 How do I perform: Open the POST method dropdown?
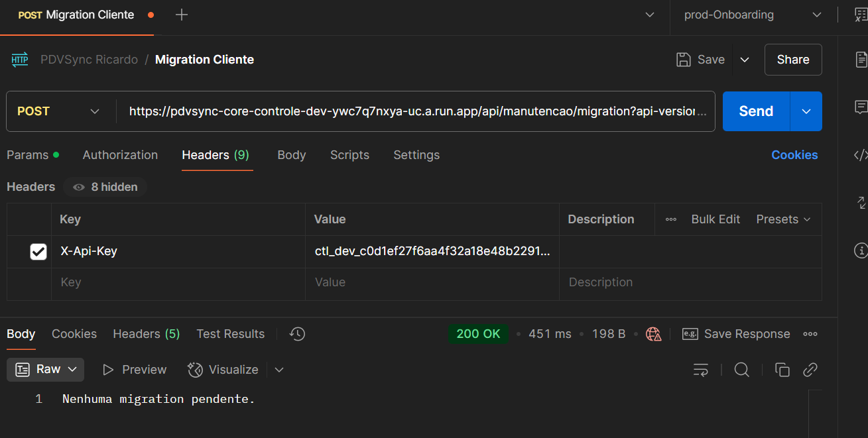[x=59, y=111]
